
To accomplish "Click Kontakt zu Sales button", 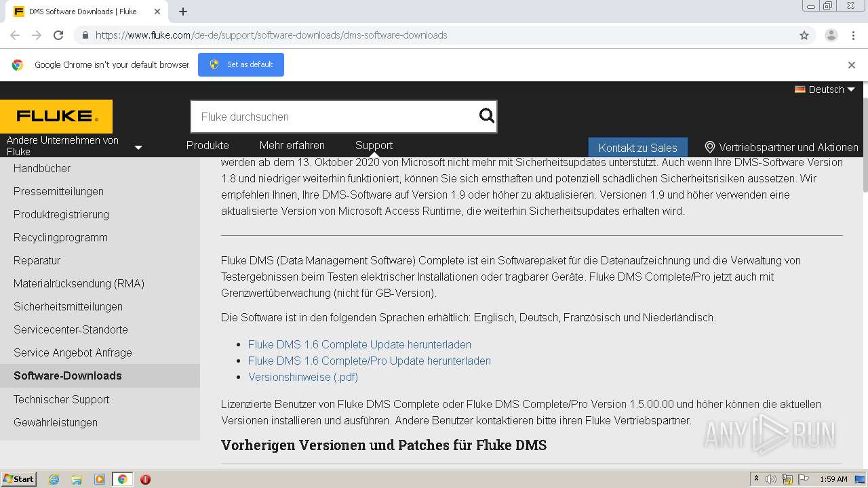I will [637, 148].
